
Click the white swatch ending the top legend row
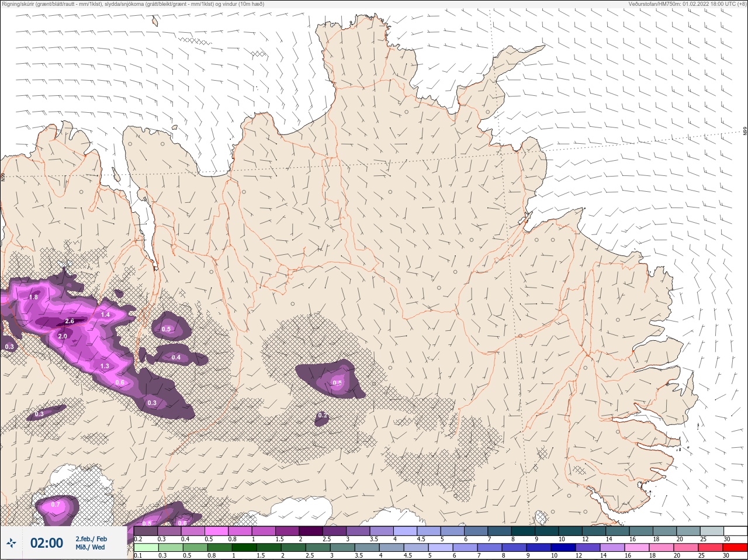(735, 531)
